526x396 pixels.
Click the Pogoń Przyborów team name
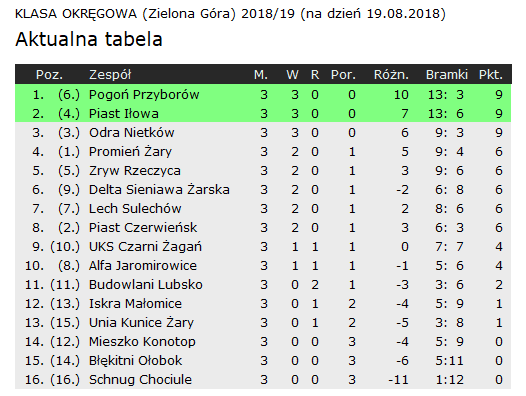point(144,95)
